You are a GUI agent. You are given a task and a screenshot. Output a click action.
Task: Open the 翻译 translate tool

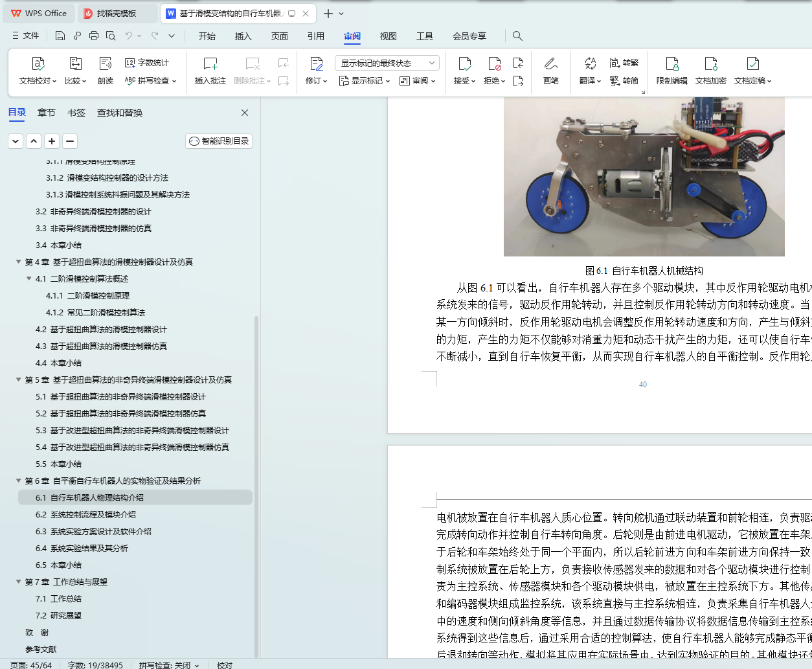coord(590,71)
